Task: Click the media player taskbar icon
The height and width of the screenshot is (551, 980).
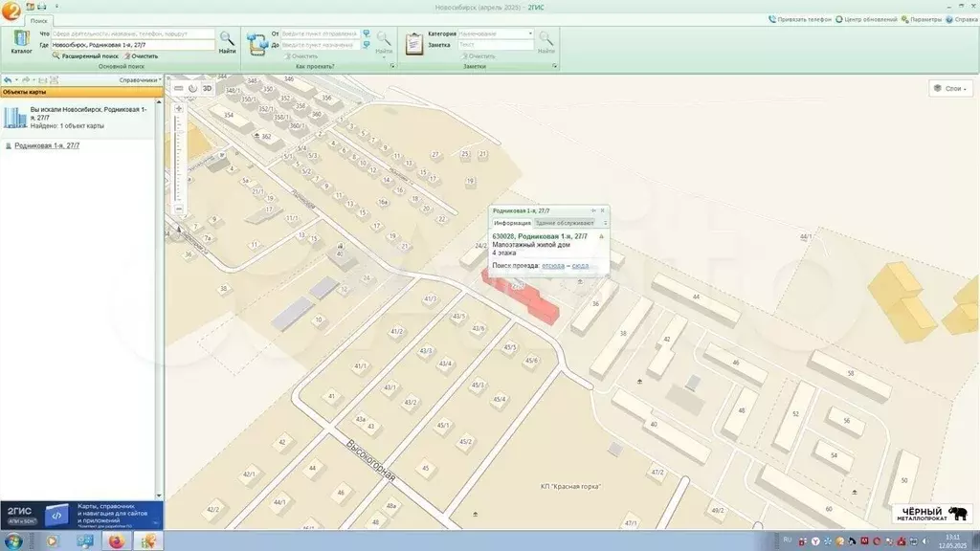Action: tap(53, 541)
